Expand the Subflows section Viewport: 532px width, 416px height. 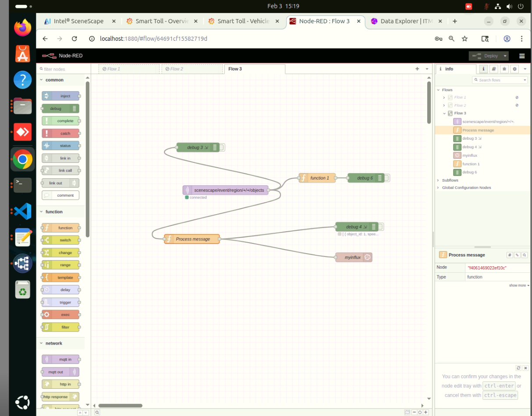438,180
